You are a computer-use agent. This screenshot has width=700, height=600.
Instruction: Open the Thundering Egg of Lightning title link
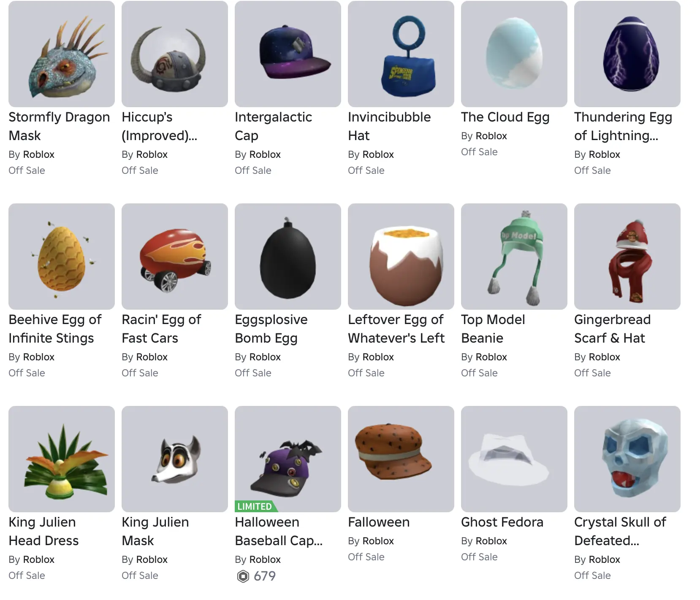(x=623, y=126)
